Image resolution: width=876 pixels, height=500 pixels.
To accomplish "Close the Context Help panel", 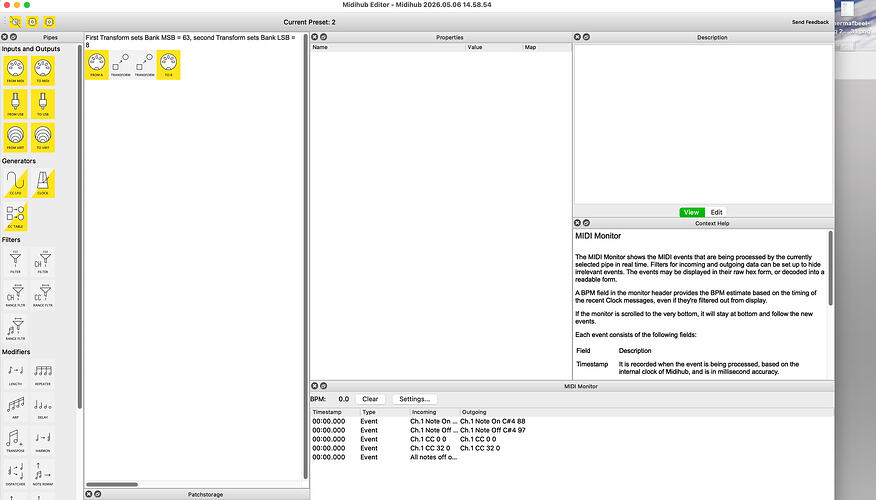I will [577, 223].
